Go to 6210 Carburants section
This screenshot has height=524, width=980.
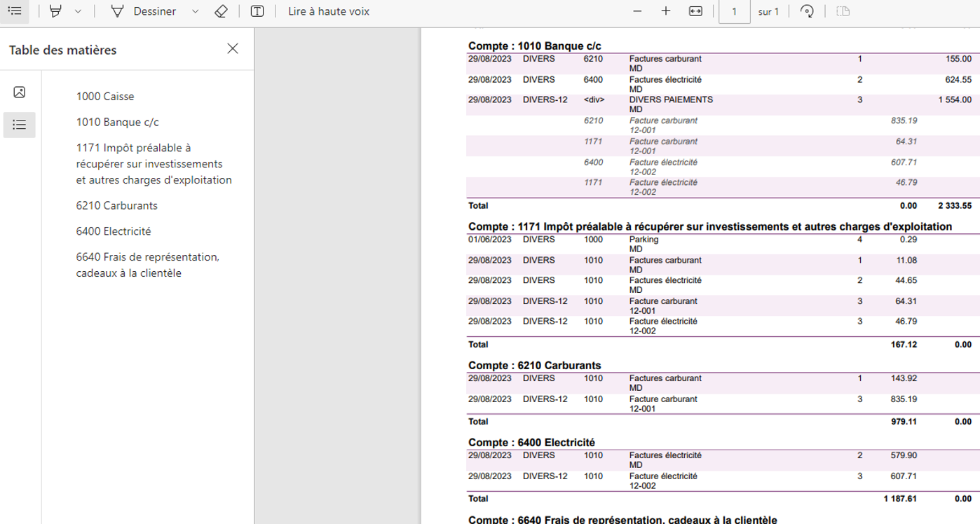point(117,206)
